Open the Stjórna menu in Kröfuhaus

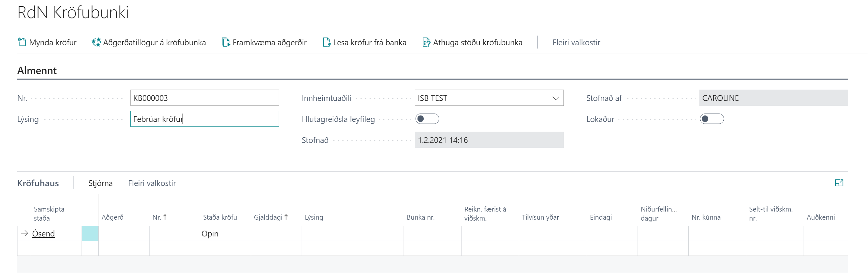coord(100,183)
